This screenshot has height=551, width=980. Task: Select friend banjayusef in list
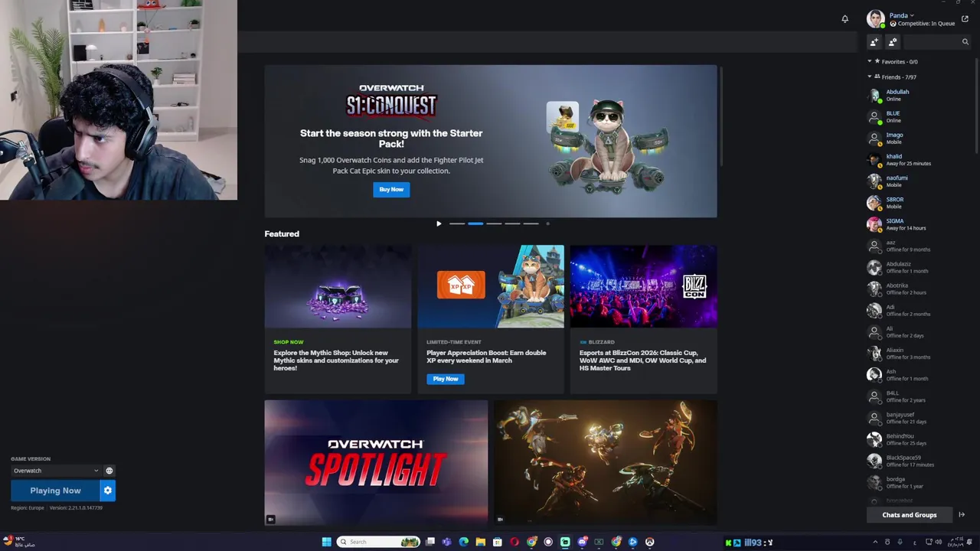click(919, 418)
